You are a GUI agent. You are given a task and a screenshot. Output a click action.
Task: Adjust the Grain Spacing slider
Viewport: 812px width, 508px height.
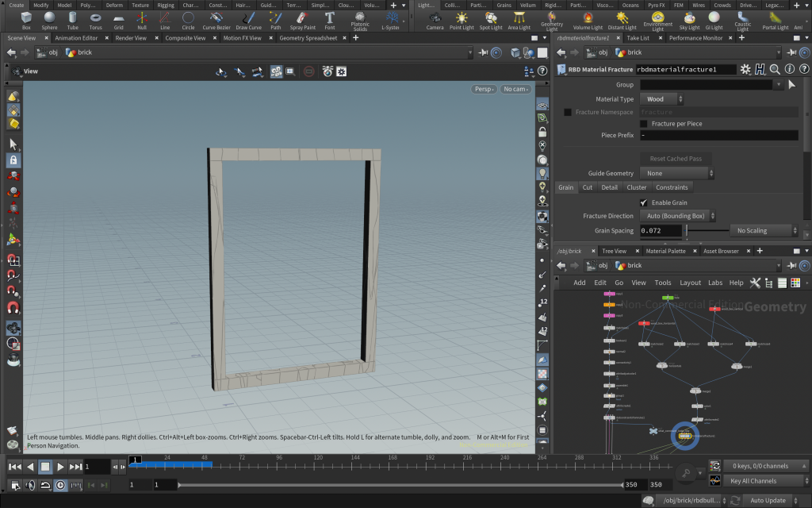(x=707, y=231)
